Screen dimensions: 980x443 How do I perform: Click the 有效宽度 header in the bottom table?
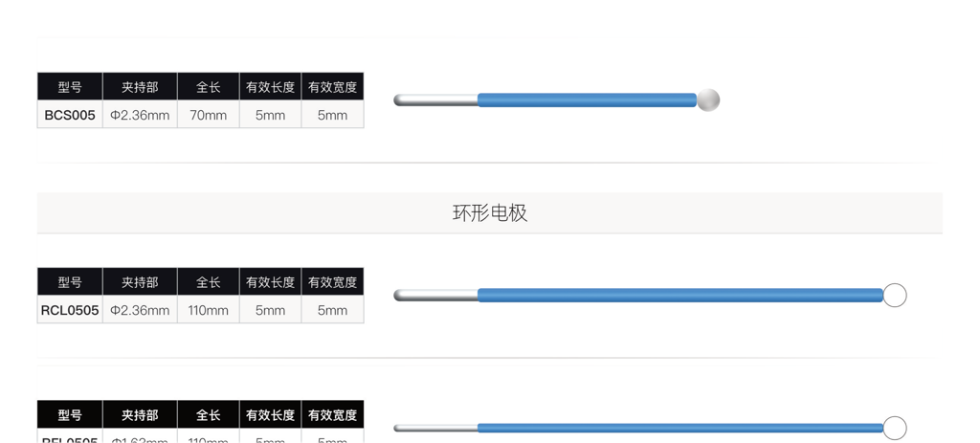pos(332,414)
